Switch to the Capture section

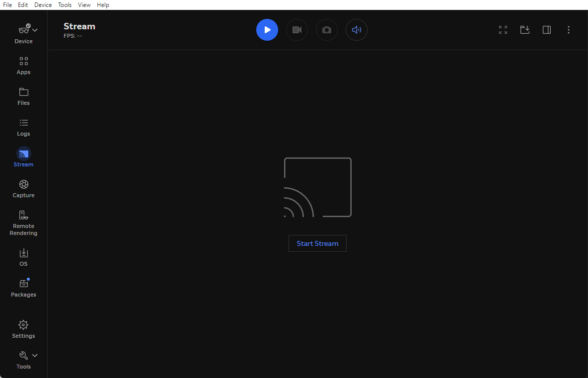(23, 188)
